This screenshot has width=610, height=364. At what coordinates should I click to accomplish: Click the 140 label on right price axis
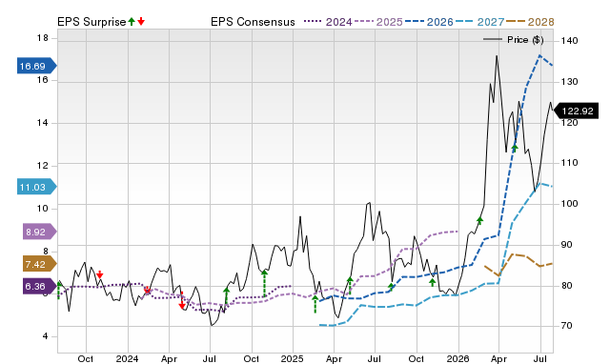pyautogui.click(x=570, y=40)
